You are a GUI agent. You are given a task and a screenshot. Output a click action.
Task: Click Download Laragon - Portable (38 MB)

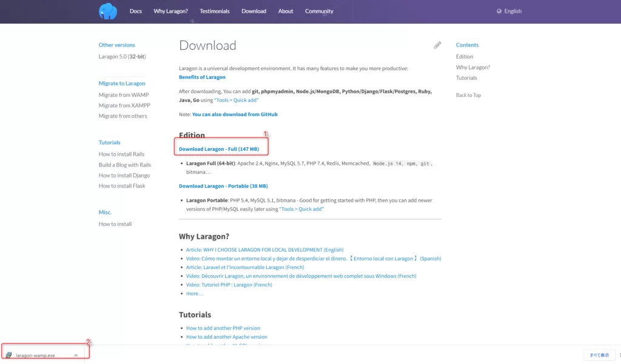point(223,186)
